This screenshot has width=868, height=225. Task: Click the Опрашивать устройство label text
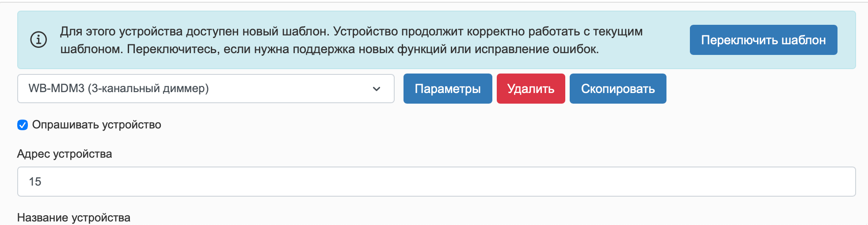pyautogui.click(x=97, y=125)
